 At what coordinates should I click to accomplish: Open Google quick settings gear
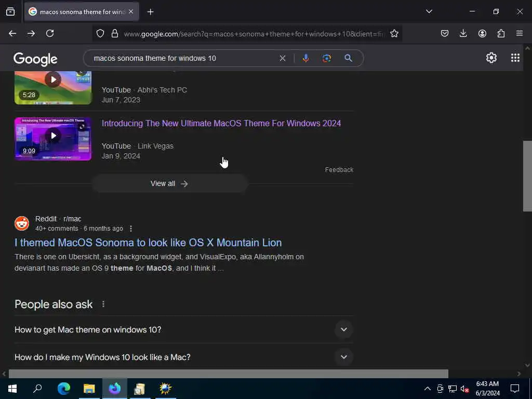(491, 58)
